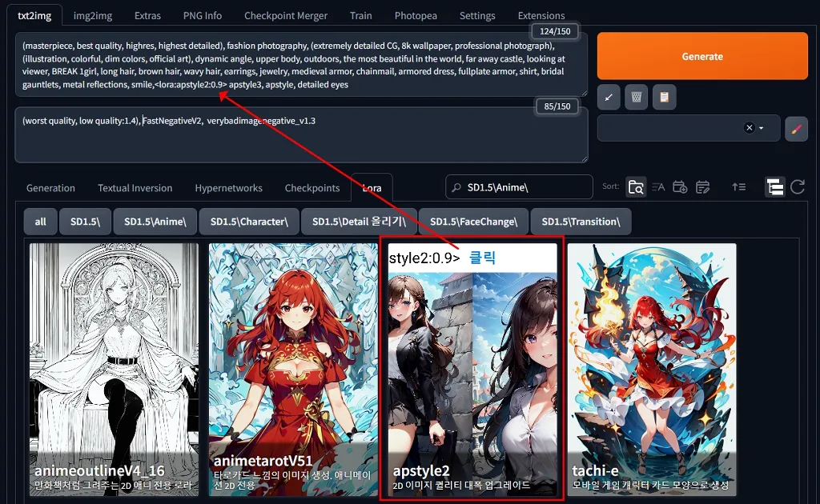Open the Checkpoint Merger tab
This screenshot has width=820, height=504.
pyautogui.click(x=286, y=14)
